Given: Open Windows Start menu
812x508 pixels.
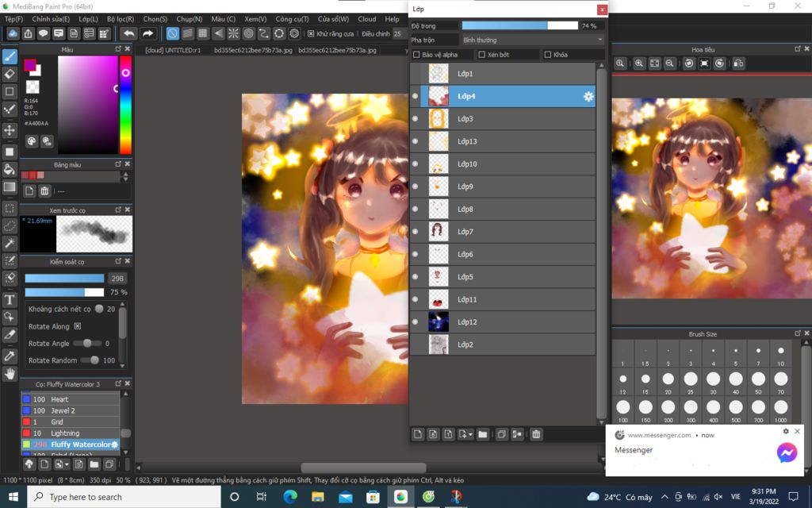Looking at the screenshot, I should (13, 497).
